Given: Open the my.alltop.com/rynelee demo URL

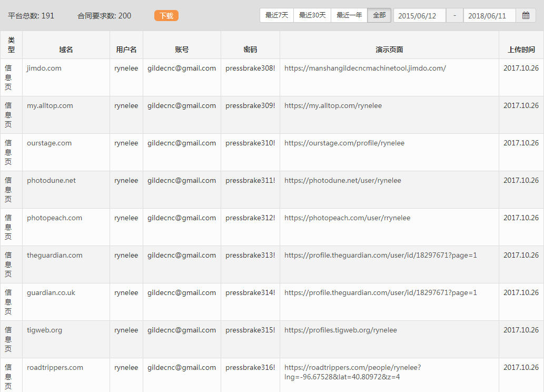Looking at the screenshot, I should pyautogui.click(x=333, y=105).
